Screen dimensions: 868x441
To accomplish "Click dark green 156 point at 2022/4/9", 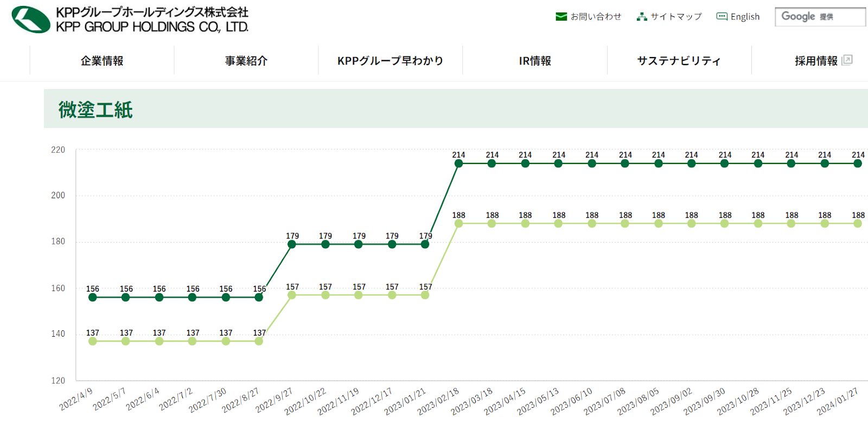I will pyautogui.click(x=93, y=297).
